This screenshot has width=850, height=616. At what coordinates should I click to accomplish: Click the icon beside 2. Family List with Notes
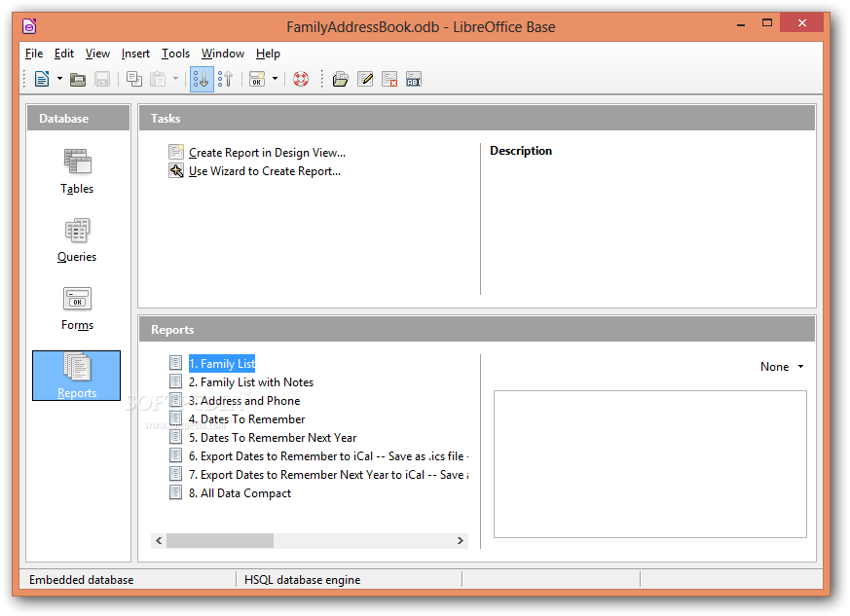175,381
